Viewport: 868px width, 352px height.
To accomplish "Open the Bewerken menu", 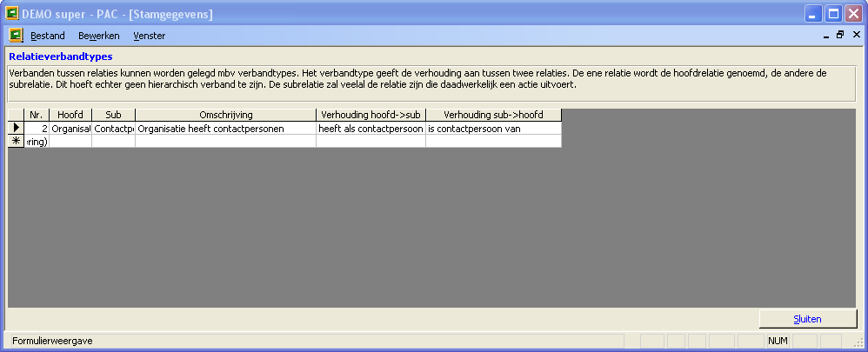I will point(99,36).
